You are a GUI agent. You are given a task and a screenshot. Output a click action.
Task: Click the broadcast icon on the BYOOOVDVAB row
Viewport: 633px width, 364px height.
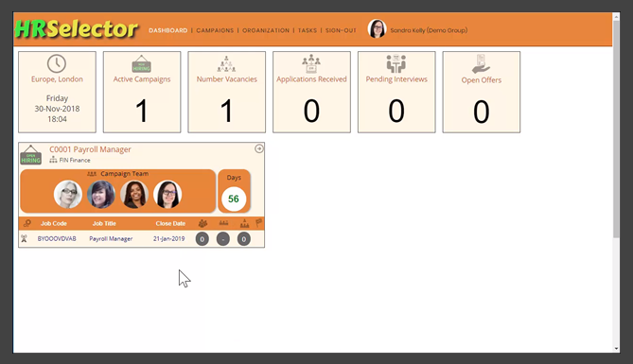click(25, 239)
